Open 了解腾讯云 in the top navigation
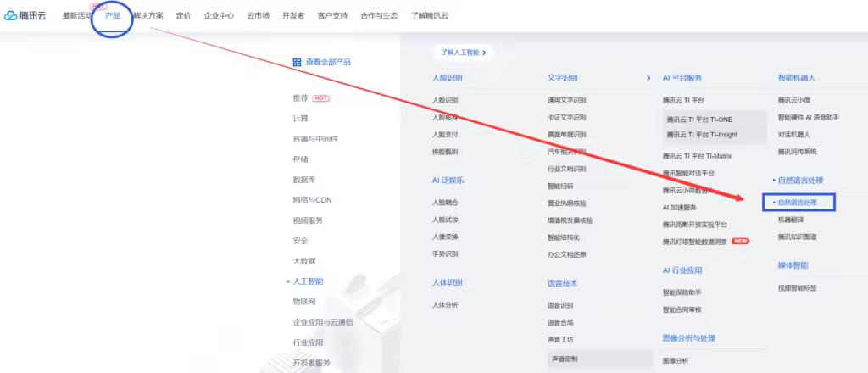 pyautogui.click(x=430, y=15)
